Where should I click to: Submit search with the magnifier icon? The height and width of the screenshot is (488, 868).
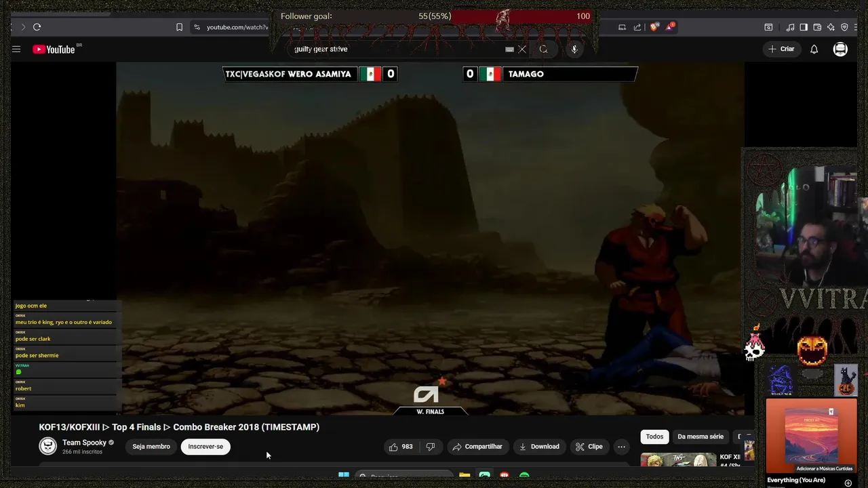(x=543, y=49)
